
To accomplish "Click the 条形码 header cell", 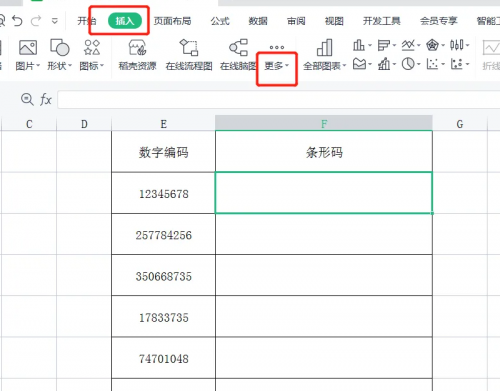I will 324,152.
